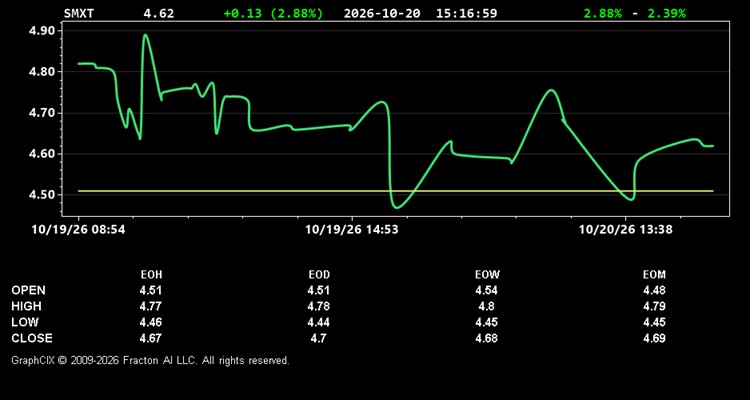Click the 4.60 y-axis label

pyautogui.click(x=42, y=154)
